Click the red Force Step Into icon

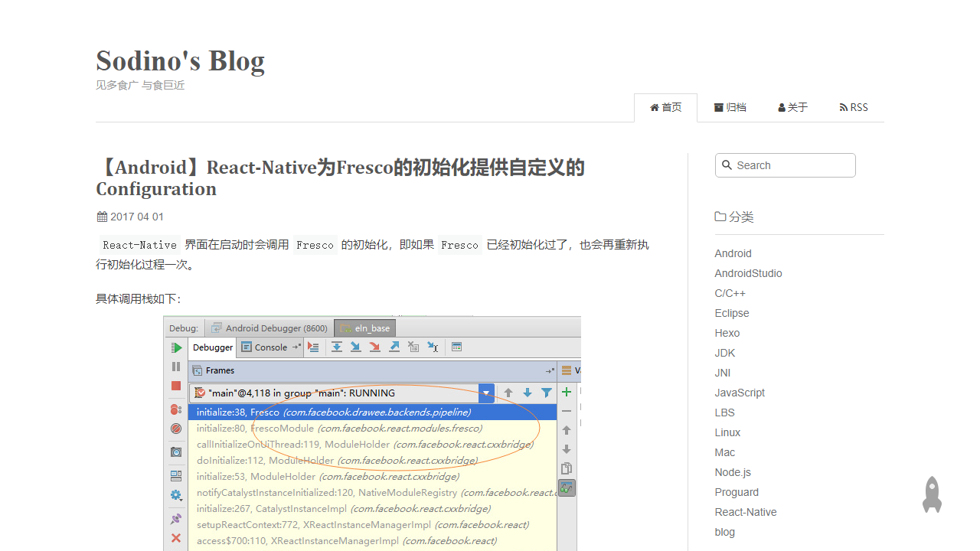tap(375, 347)
